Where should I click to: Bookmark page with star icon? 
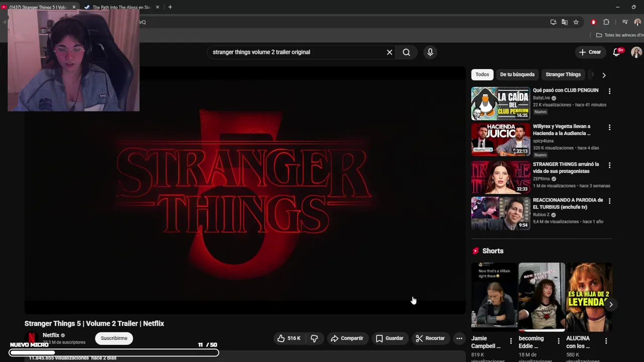[x=576, y=22]
